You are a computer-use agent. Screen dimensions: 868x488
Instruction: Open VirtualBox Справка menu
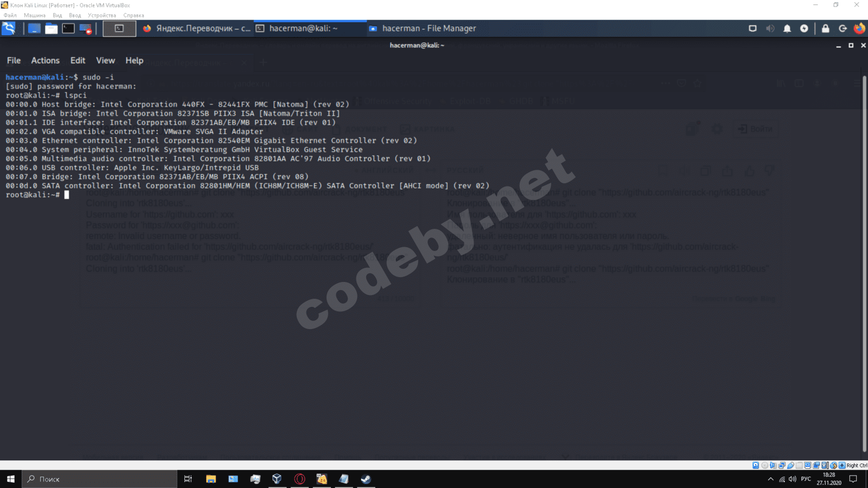click(133, 15)
